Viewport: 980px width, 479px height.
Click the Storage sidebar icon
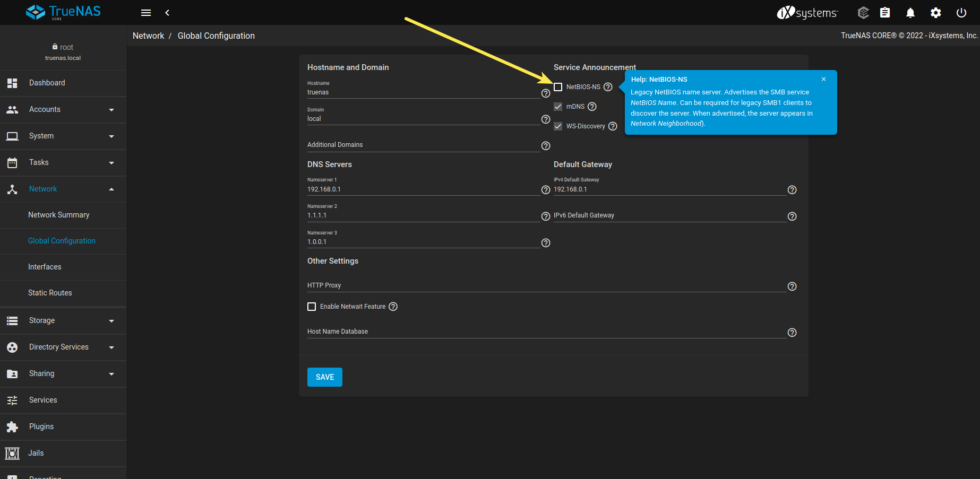point(12,321)
